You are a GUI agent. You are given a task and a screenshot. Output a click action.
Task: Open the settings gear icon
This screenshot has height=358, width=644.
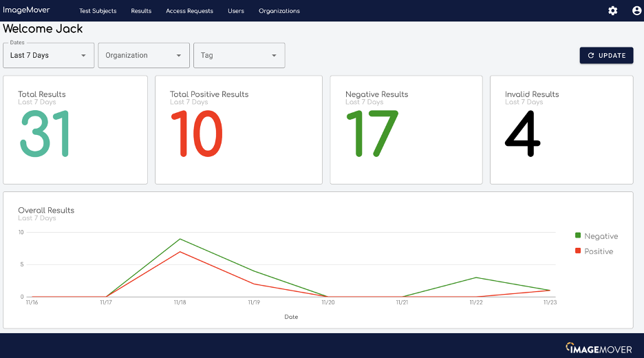point(612,11)
